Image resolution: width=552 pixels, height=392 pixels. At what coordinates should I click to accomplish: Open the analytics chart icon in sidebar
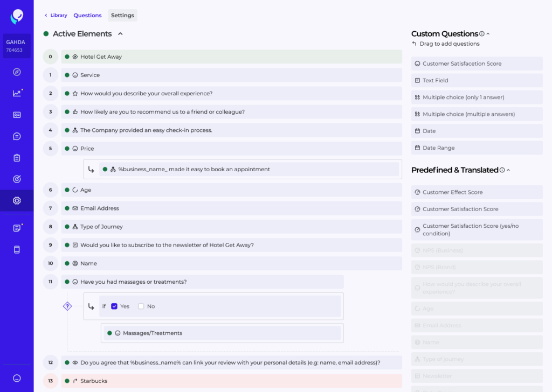(17, 93)
